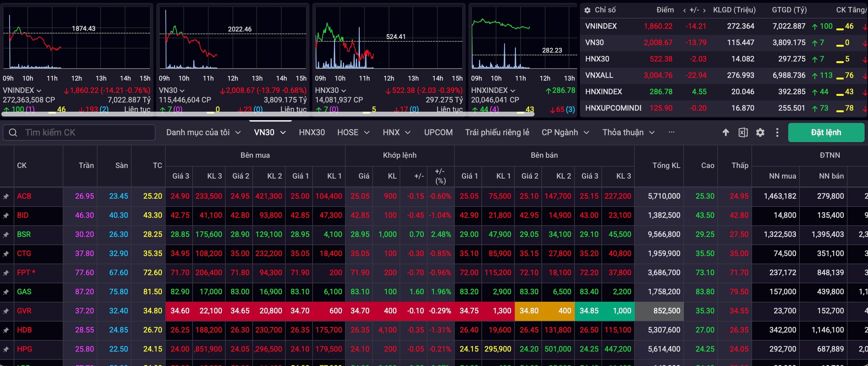Open ACB stock symbol

click(24, 196)
